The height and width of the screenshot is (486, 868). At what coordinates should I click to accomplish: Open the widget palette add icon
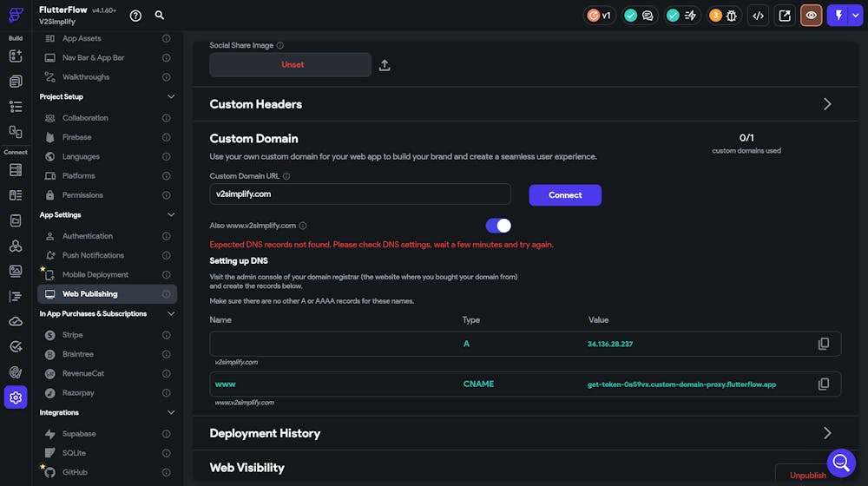pos(16,56)
